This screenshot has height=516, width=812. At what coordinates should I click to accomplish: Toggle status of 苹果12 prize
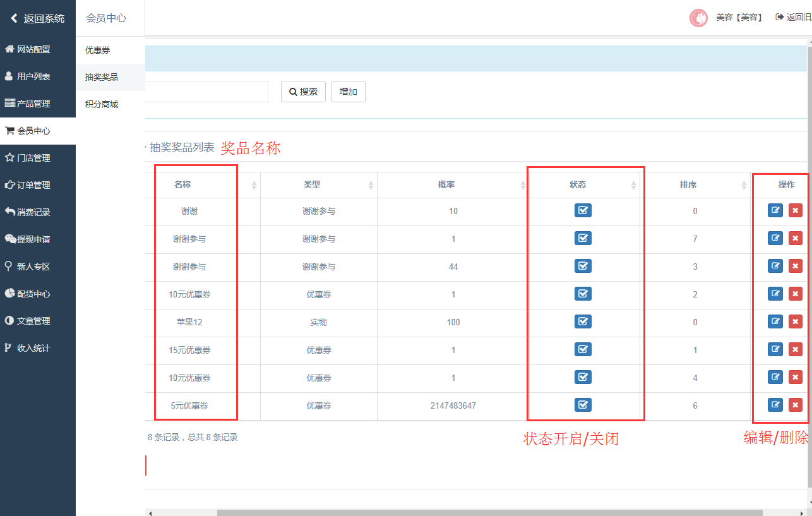(x=583, y=321)
